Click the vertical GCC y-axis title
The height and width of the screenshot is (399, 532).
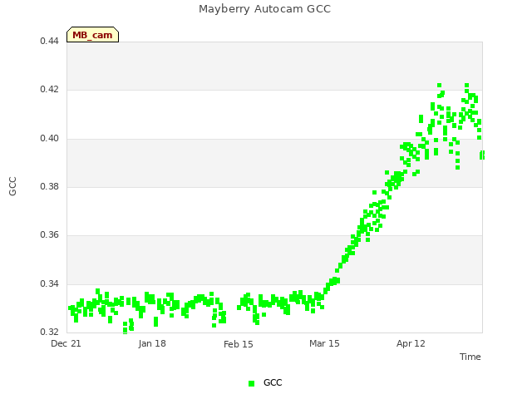point(12,186)
